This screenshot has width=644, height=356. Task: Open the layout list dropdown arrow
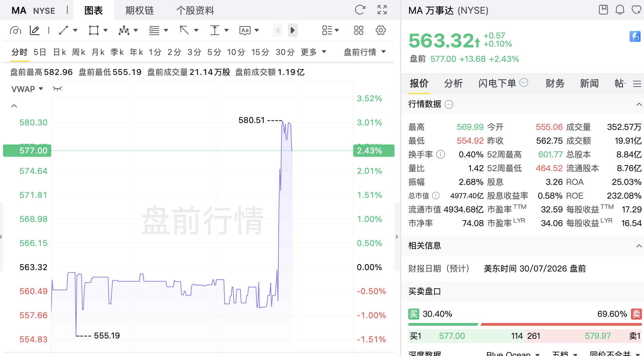[x=337, y=30]
